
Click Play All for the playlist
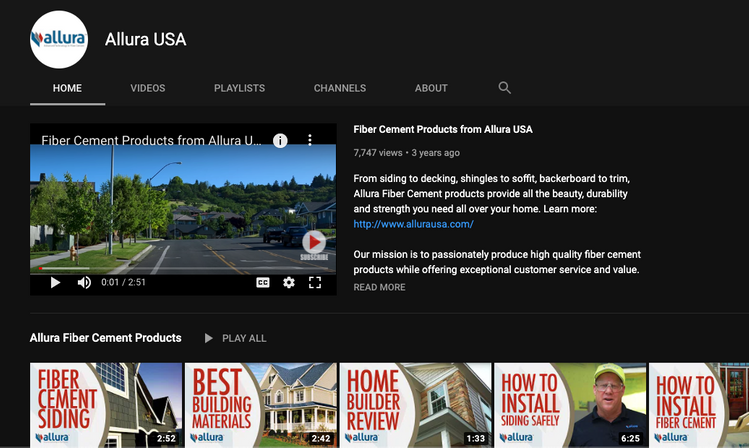tap(235, 338)
